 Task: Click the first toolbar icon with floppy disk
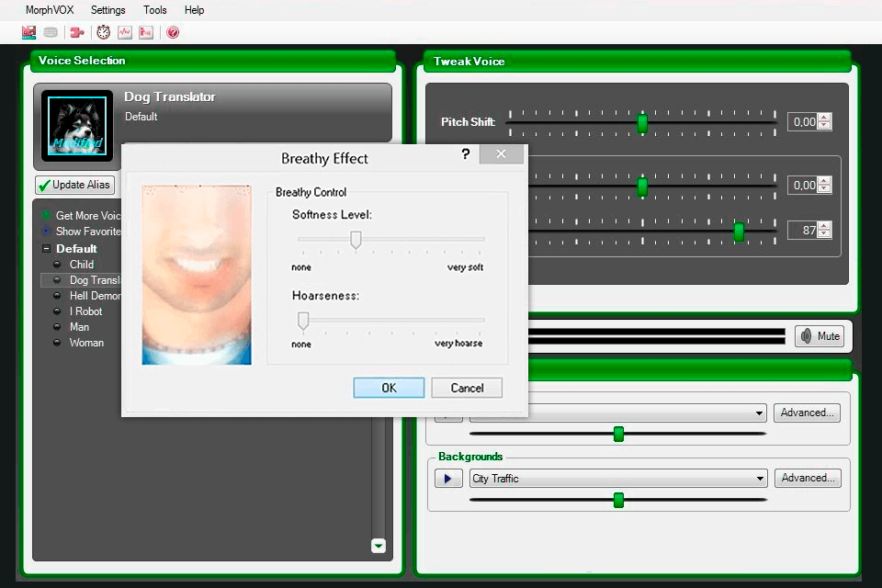tap(28, 33)
